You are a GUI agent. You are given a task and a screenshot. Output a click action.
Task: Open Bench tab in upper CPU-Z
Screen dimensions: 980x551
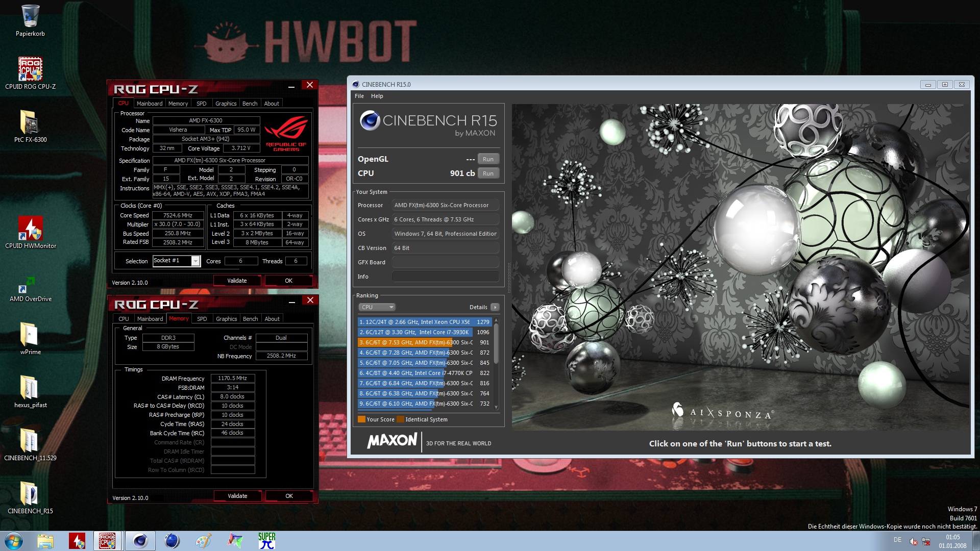[x=250, y=104]
